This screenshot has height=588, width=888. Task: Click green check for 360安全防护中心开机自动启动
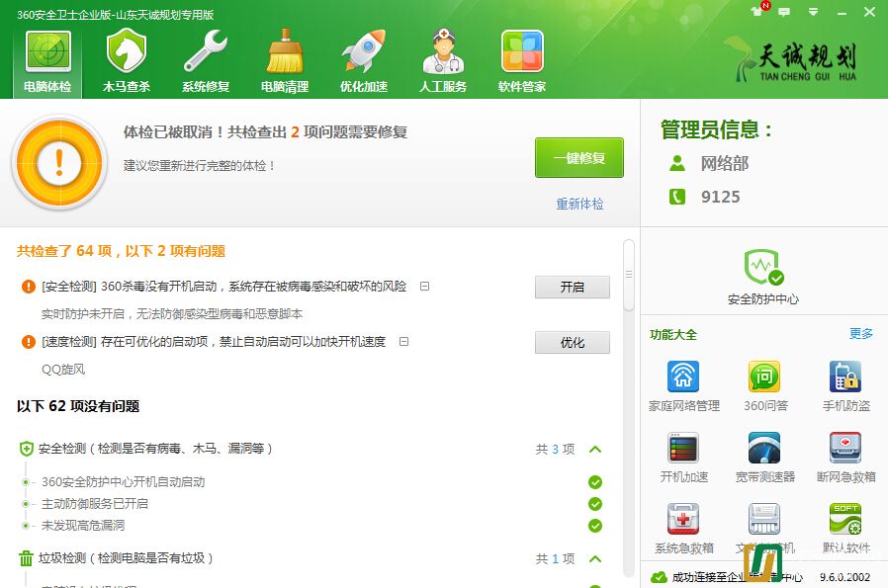[595, 482]
